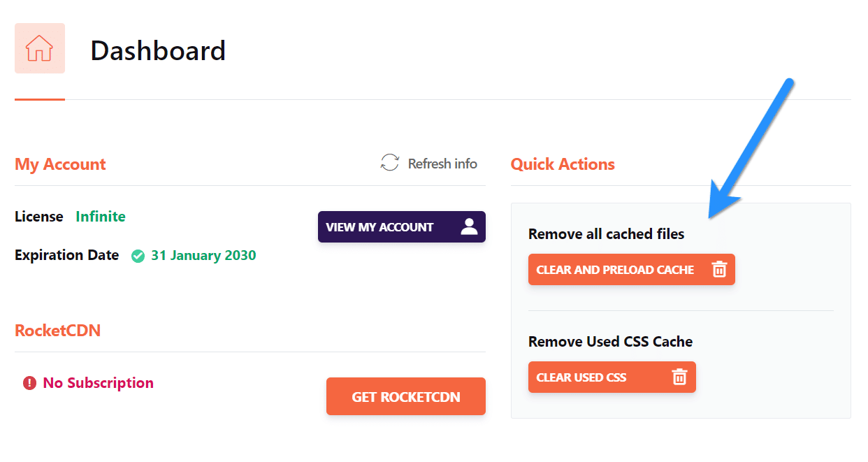Click the orange house Dashboard icon
This screenshot has height=462, width=868.
39,48
